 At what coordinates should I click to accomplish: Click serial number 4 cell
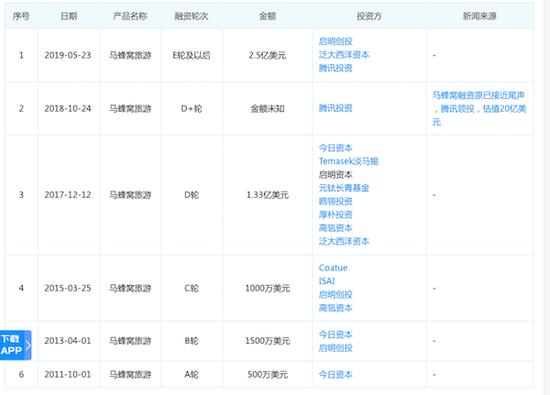[21, 288]
